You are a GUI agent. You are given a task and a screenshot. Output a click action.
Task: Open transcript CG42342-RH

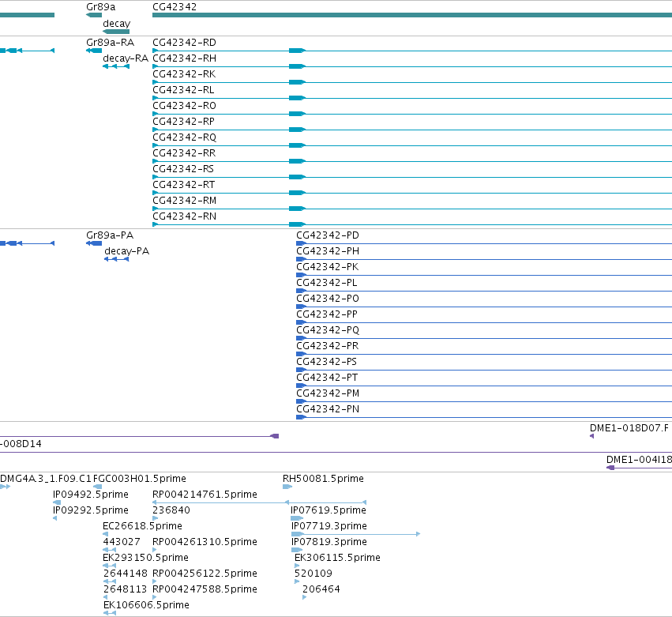tap(184, 58)
